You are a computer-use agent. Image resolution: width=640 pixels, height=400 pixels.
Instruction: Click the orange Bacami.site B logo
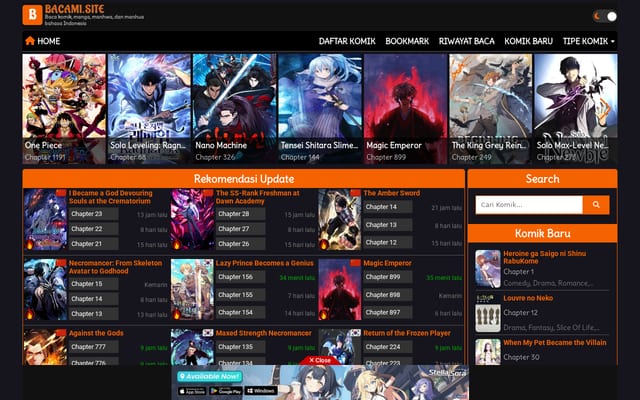[32, 15]
